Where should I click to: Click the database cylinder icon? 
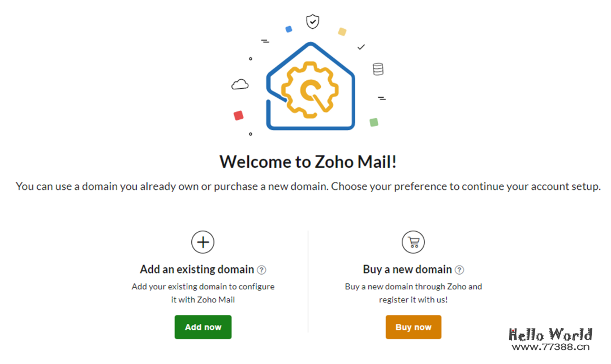pyautogui.click(x=378, y=70)
